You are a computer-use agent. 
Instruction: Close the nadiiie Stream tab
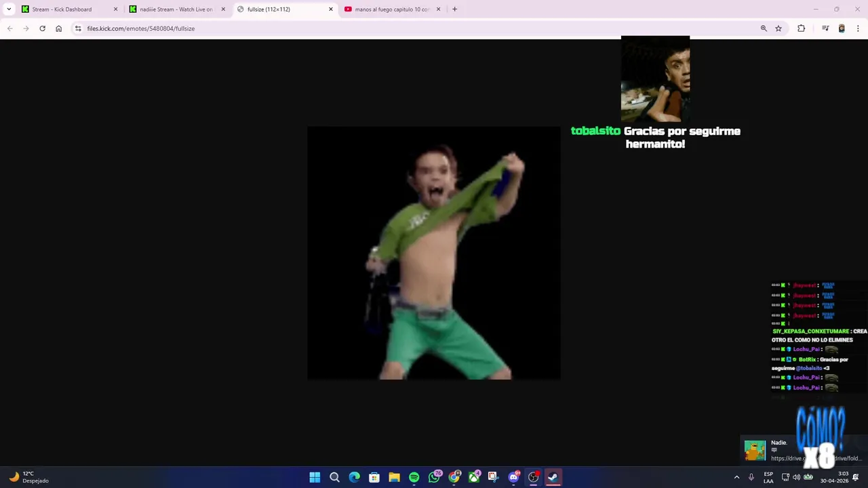(x=223, y=9)
